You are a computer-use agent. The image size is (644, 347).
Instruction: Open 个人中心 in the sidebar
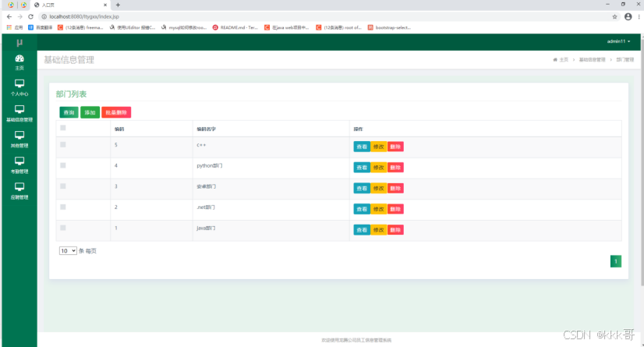(19, 88)
